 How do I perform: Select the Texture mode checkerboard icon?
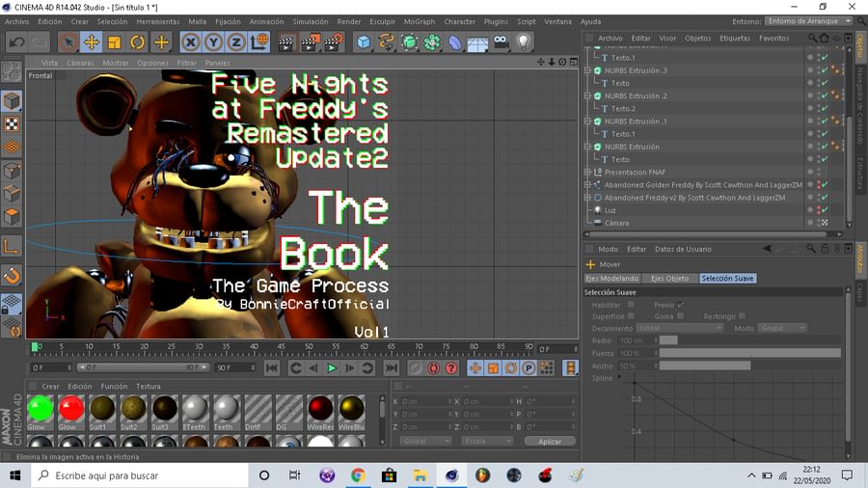coord(12,124)
